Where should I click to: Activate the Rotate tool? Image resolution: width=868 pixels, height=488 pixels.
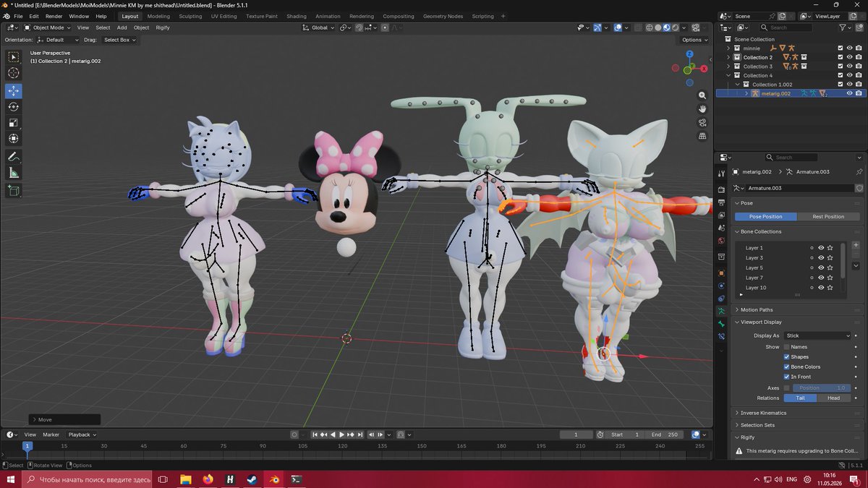pos(14,107)
